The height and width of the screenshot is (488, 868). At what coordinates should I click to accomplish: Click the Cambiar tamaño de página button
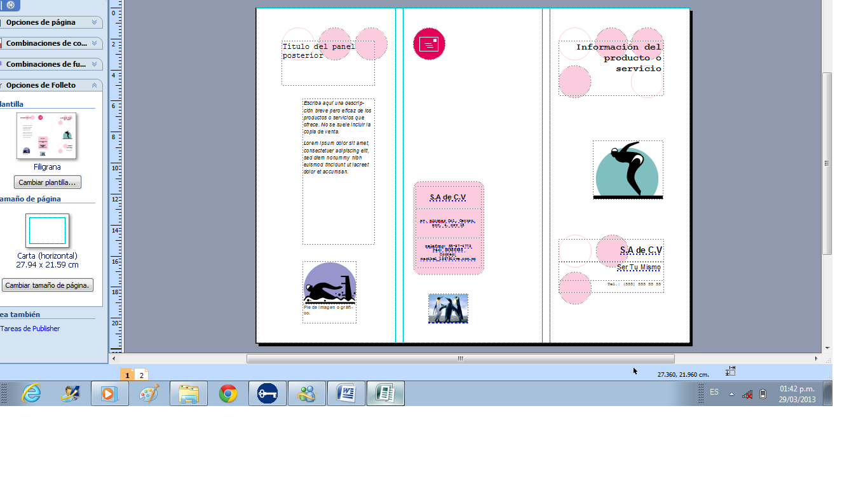point(49,285)
